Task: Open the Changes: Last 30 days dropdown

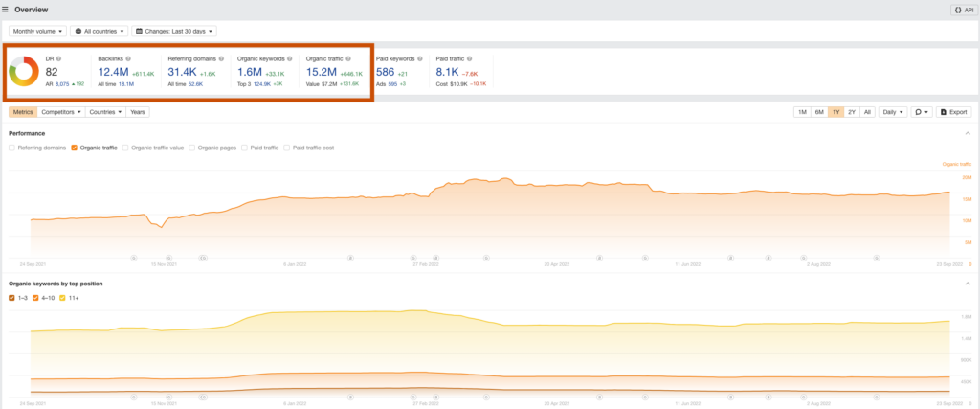Action: click(x=174, y=32)
